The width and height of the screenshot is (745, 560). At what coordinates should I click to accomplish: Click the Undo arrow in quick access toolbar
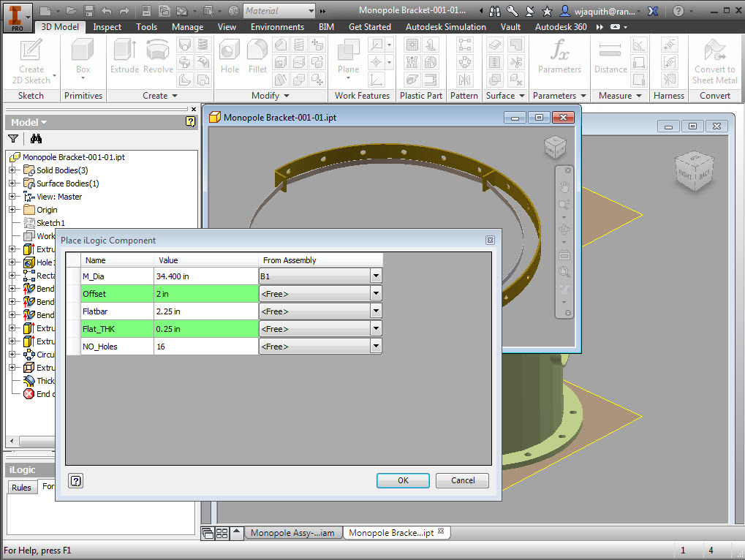(107, 11)
